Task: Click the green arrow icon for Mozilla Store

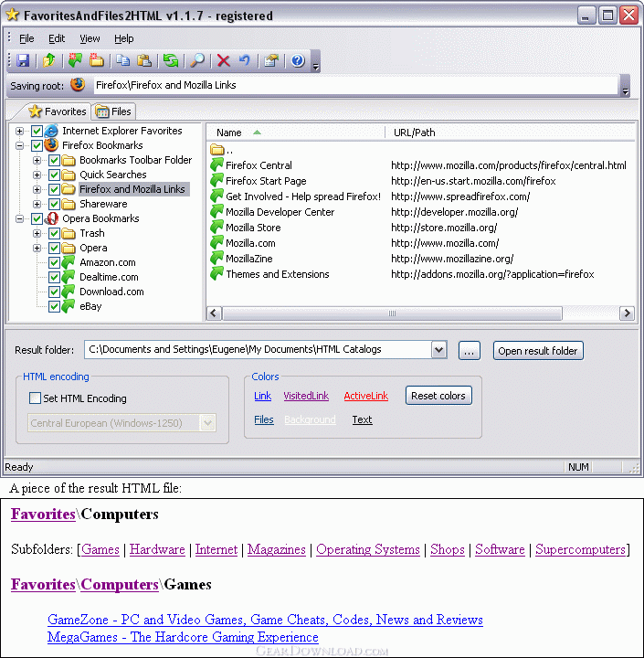Action: (216, 227)
